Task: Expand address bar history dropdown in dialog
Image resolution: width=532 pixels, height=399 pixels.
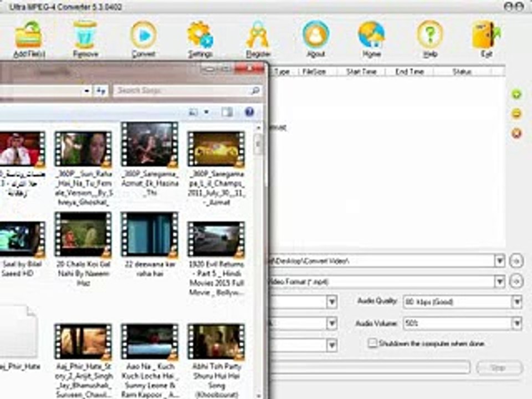Action: (87, 90)
